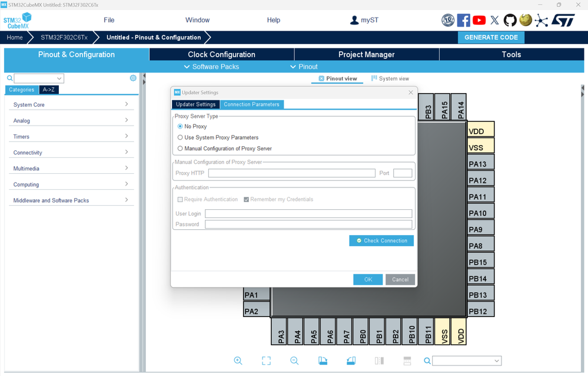
Task: Select the Pinout view tab
Action: (337, 78)
